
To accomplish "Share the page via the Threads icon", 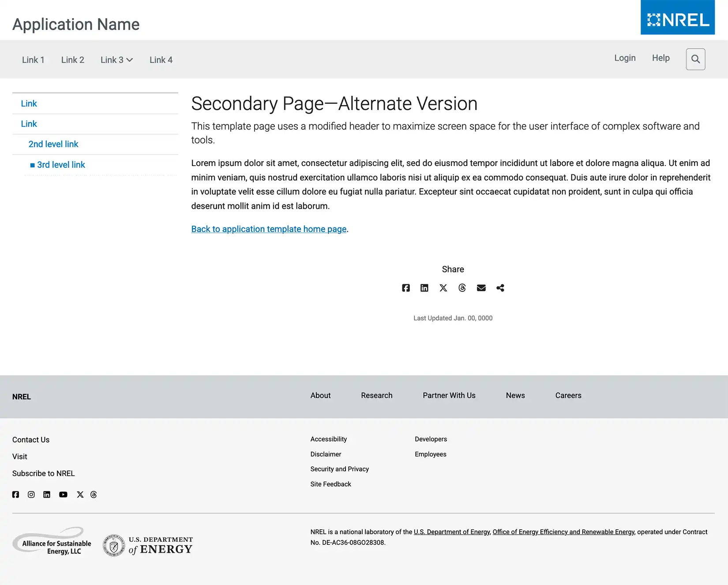I will pyautogui.click(x=462, y=287).
